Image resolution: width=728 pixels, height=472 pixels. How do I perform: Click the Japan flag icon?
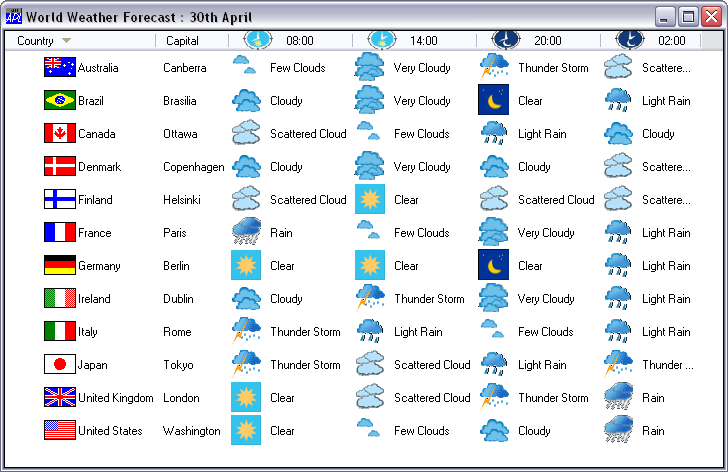60,364
